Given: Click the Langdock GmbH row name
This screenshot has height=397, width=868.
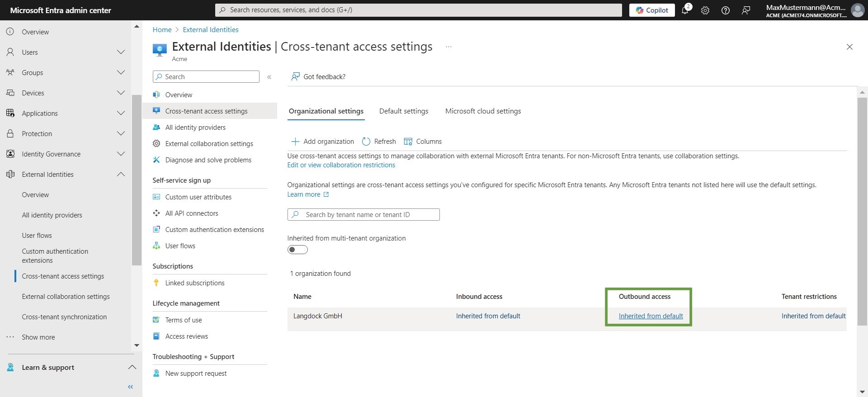Looking at the screenshot, I should [318, 316].
